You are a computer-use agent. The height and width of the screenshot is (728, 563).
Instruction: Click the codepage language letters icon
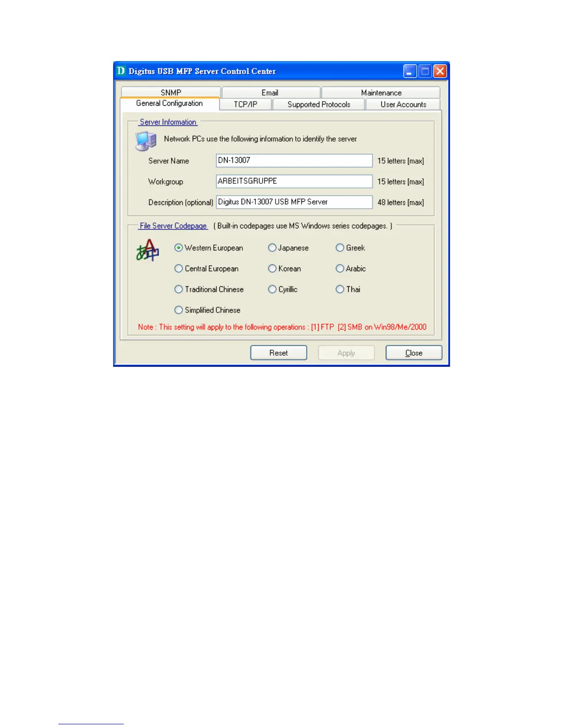pos(147,250)
